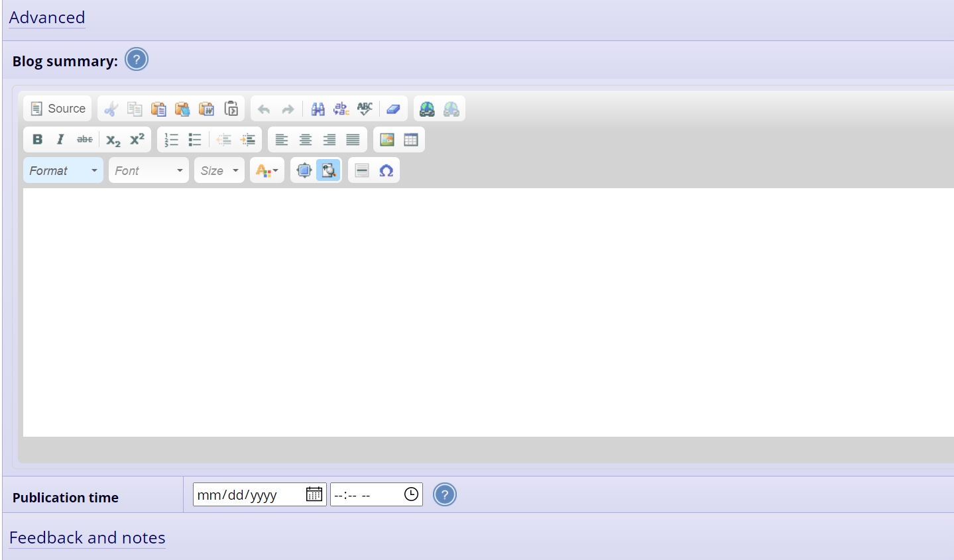Click the Paste from Word icon
The width and height of the screenshot is (954, 560).
207,109
